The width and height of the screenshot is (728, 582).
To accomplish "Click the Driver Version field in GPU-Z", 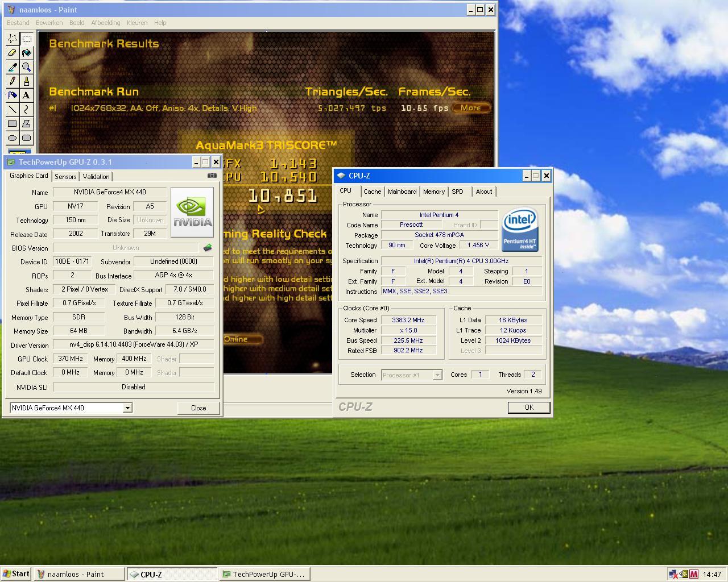I will coord(134,344).
